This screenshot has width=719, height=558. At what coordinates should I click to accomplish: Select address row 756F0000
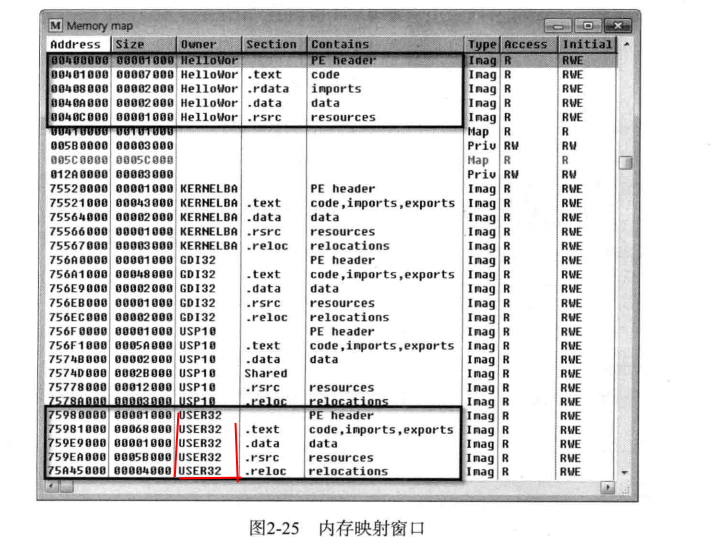[x=331, y=331]
